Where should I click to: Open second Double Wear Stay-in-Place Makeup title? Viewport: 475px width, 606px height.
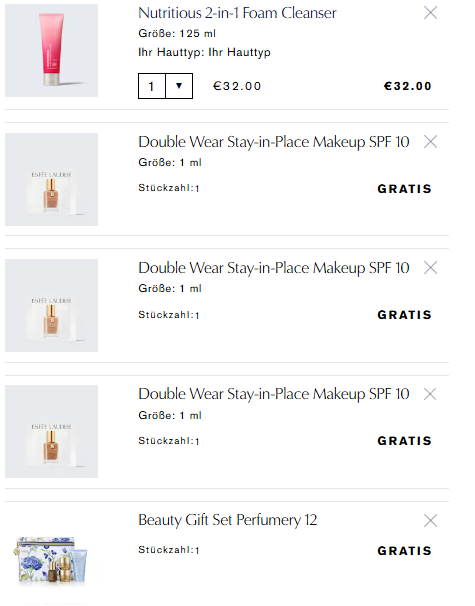[x=274, y=268]
